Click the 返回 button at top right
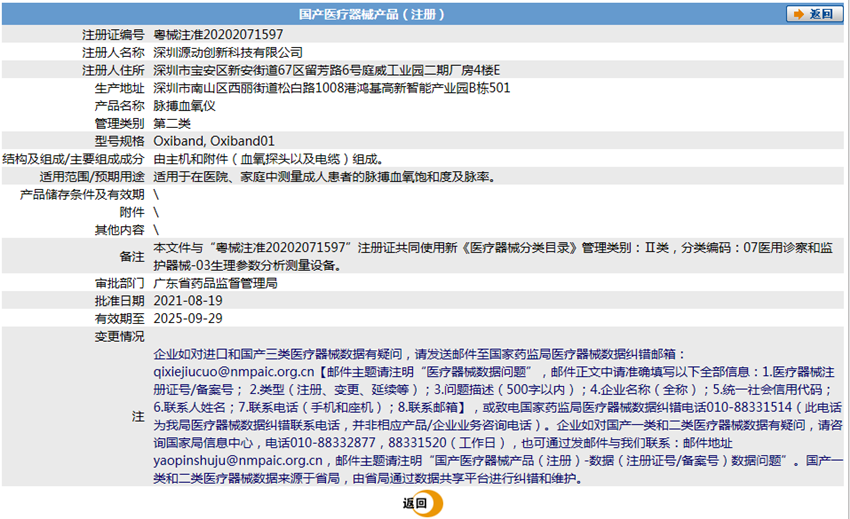Image resolution: width=850 pixels, height=519 pixels. click(814, 14)
